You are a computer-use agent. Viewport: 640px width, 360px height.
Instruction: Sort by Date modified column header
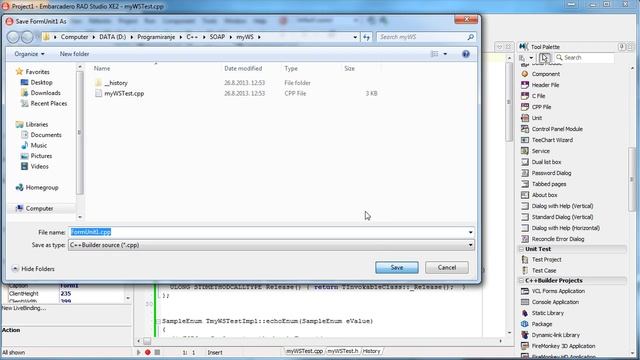point(243,69)
